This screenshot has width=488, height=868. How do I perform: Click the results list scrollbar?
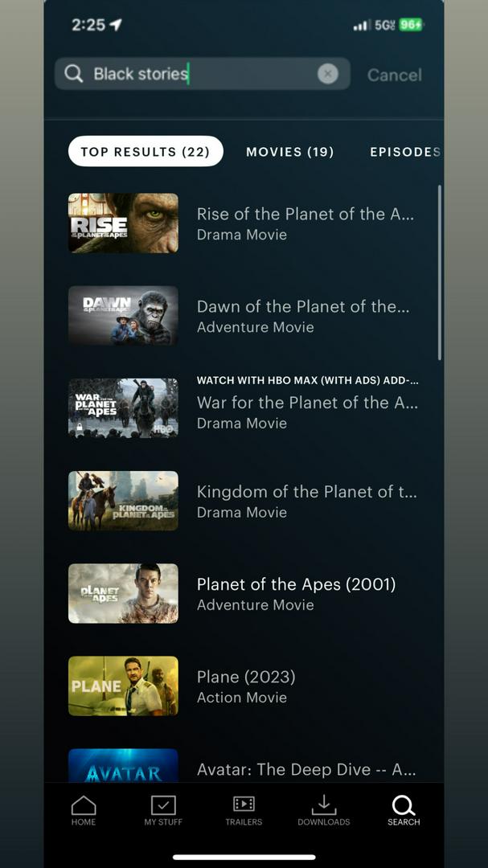(x=440, y=273)
